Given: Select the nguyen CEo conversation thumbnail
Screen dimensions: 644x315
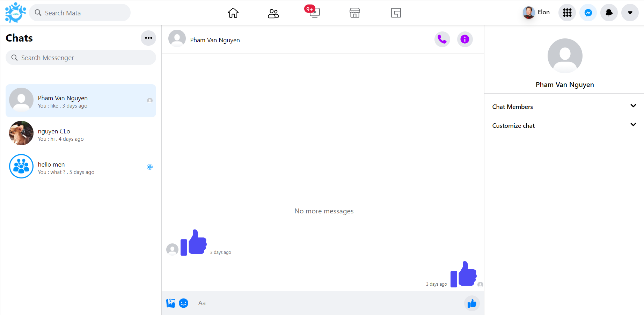Looking at the screenshot, I should 21,133.
